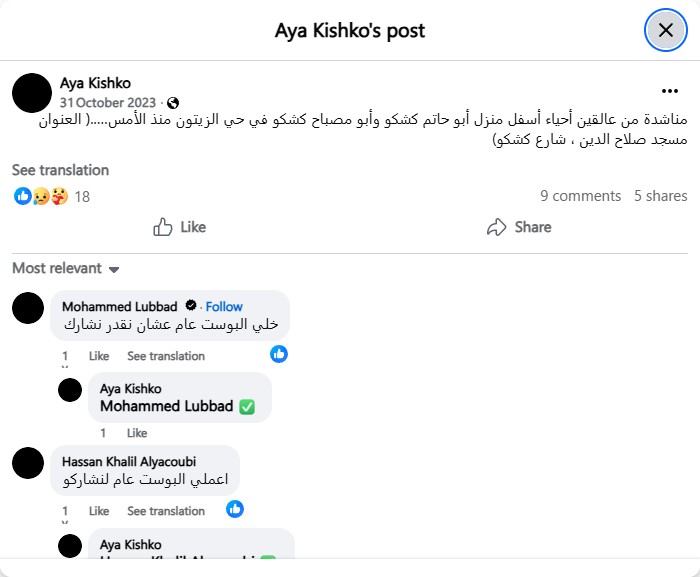The image size is (700, 577).
Task: Like Mohammed Lubbad's comment
Action: click(x=99, y=356)
